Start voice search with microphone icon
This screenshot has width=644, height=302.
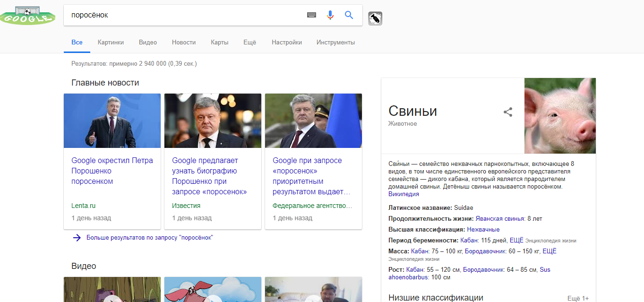330,15
